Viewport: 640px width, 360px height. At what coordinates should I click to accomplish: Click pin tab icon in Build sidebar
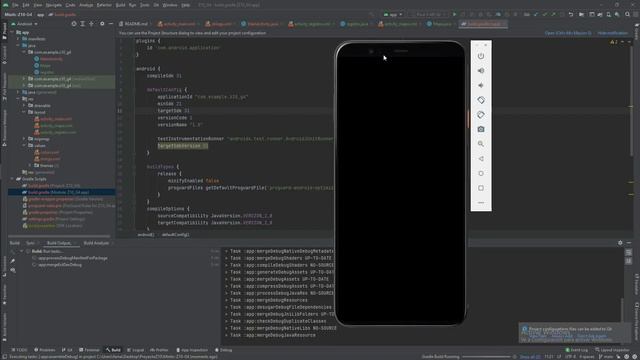13,261
